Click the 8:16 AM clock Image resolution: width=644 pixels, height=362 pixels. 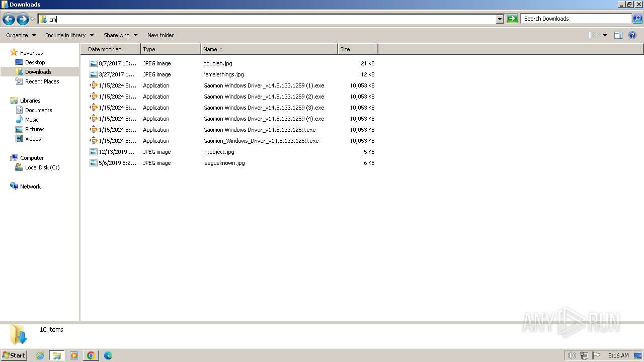618,355
